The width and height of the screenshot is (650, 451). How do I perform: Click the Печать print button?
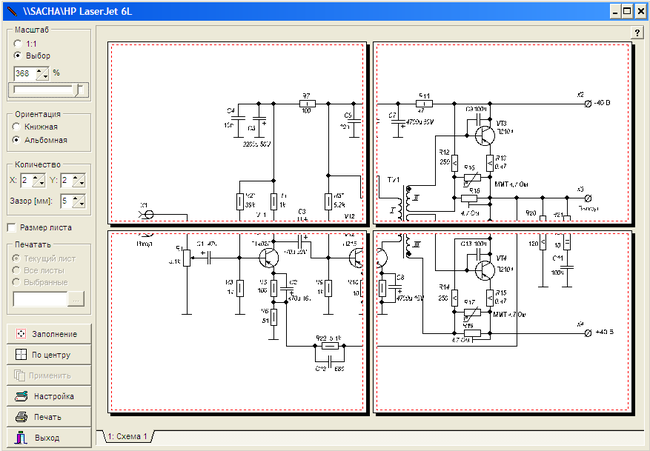pyautogui.click(x=49, y=417)
